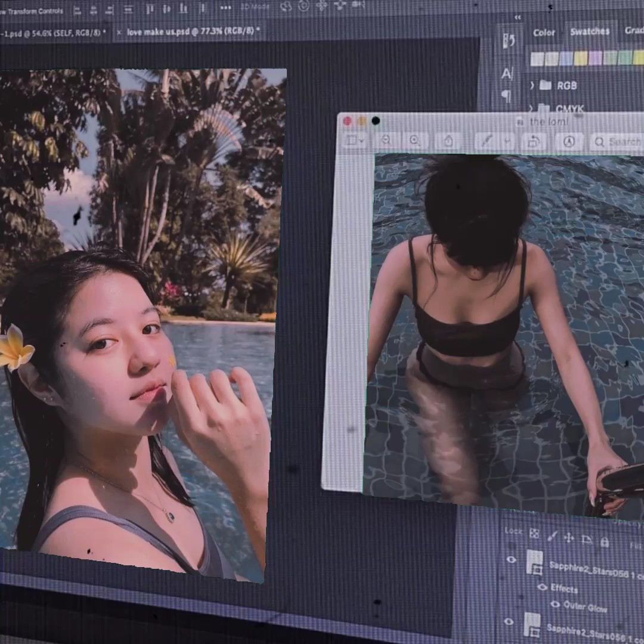Open the Character panel icon

pyautogui.click(x=507, y=73)
